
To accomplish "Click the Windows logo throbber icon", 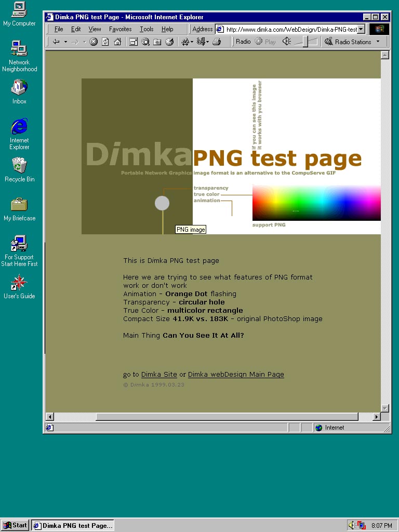I will (379, 29).
